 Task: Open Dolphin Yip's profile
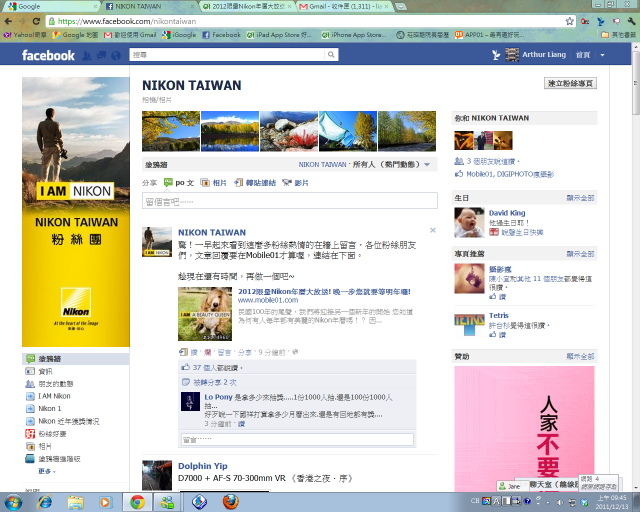point(202,466)
